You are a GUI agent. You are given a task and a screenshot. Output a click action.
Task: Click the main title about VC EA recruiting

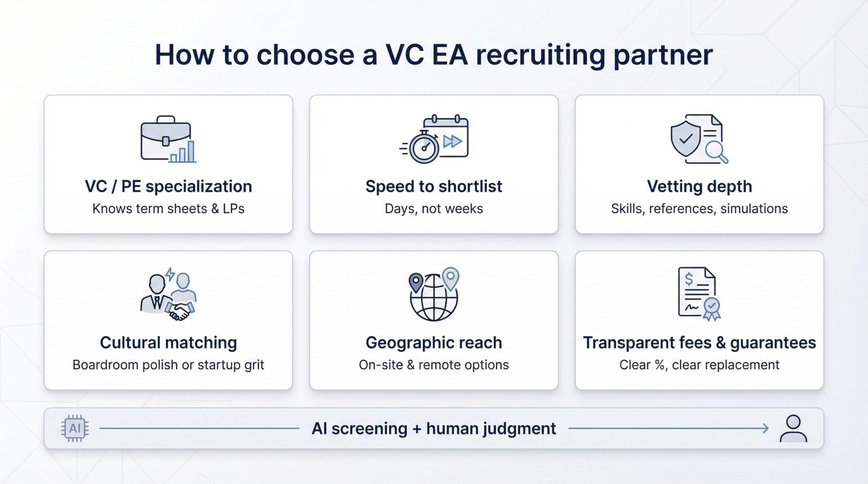pyautogui.click(x=434, y=55)
